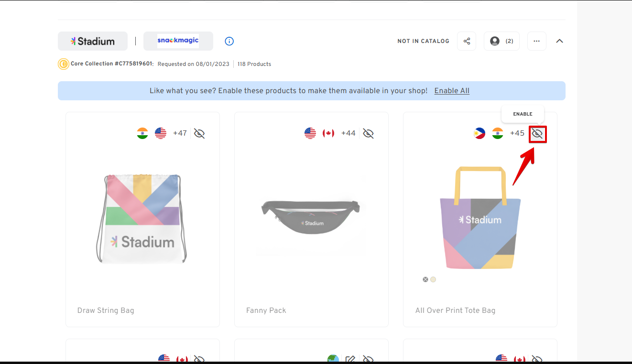This screenshot has height=364, width=632.
Task: Select the cream color swatch on Tote Bag
Action: [x=433, y=279]
